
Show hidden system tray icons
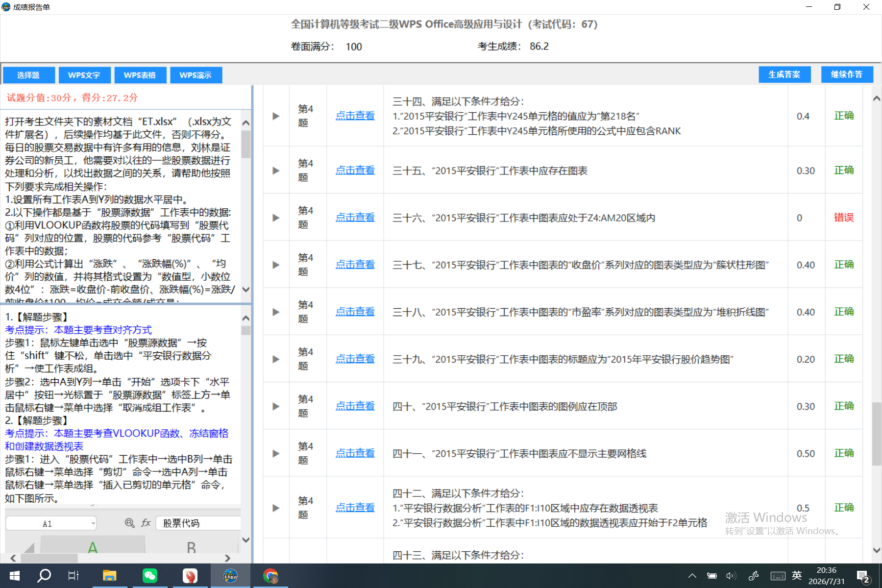pos(692,576)
